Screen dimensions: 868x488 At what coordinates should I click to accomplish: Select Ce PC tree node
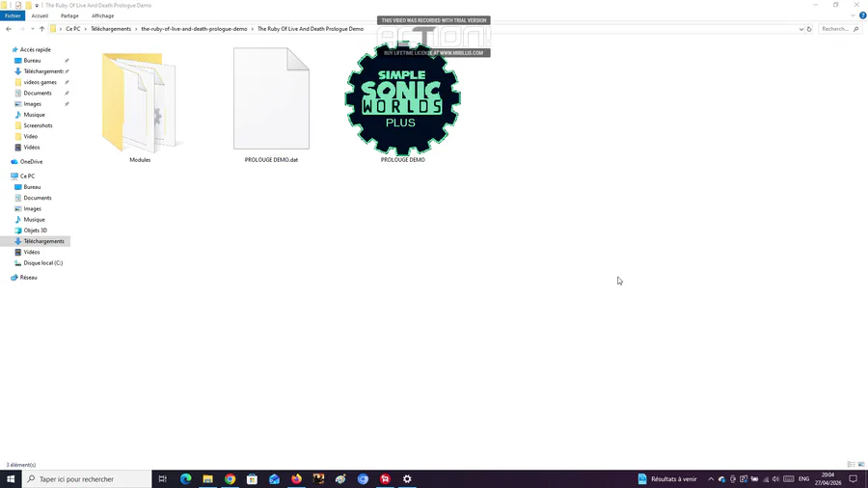pos(27,176)
